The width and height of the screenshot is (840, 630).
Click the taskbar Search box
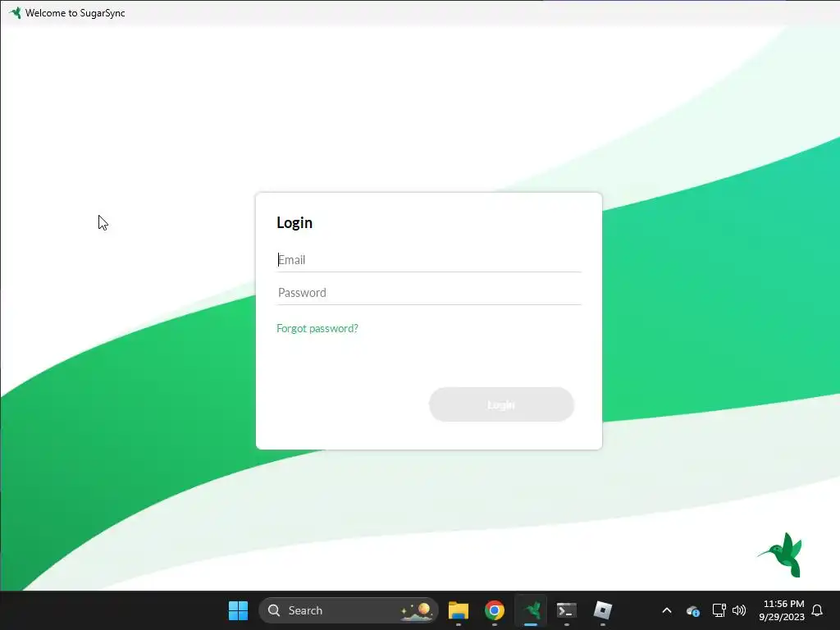[x=348, y=610]
